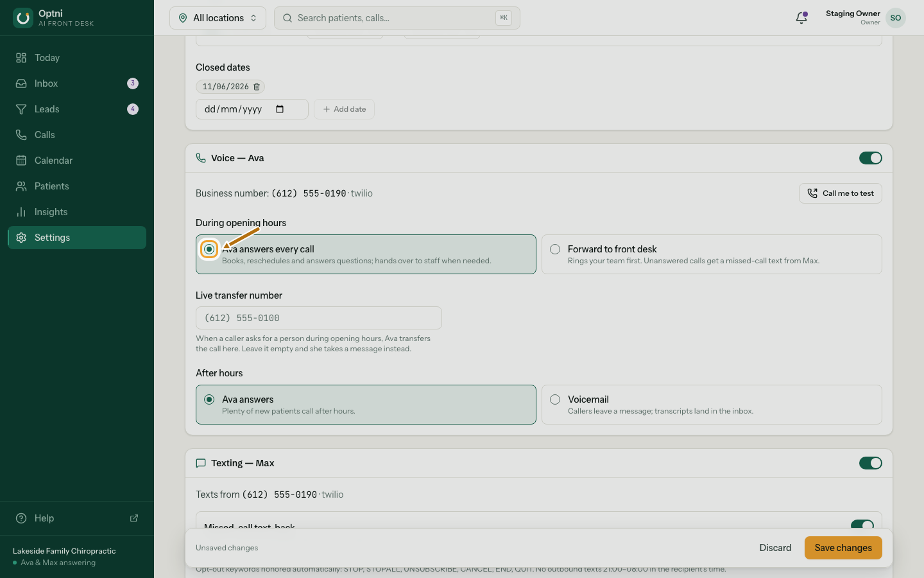Open Help external link icon
924x578 pixels.
tap(134, 518)
